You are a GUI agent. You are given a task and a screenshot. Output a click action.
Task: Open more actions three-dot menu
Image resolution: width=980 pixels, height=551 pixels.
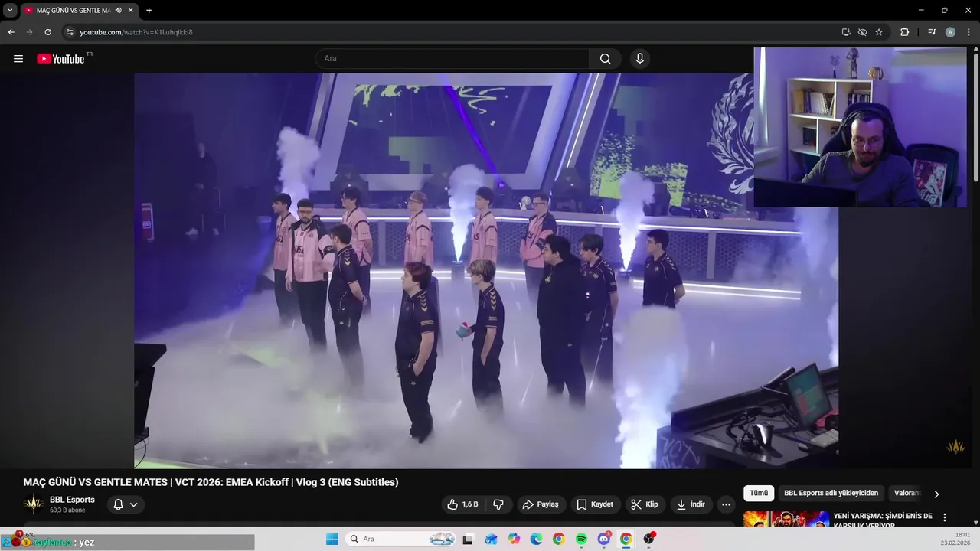click(727, 504)
